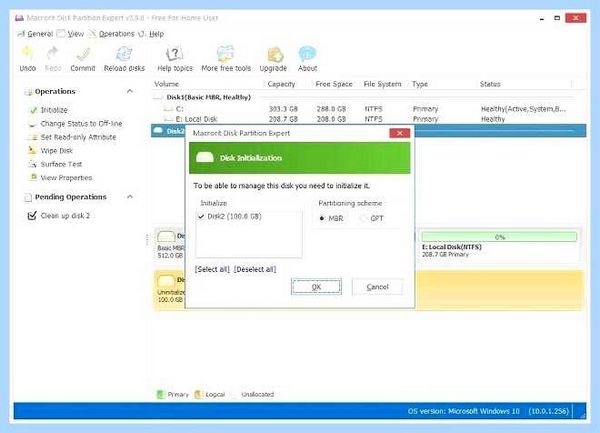Select the GPT partitioning scheme

[x=363, y=218]
